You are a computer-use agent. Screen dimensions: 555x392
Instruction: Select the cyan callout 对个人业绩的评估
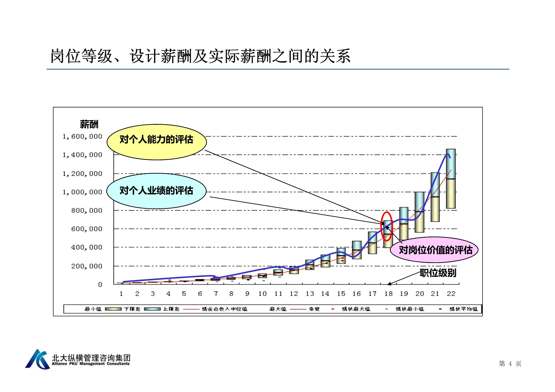(x=157, y=191)
